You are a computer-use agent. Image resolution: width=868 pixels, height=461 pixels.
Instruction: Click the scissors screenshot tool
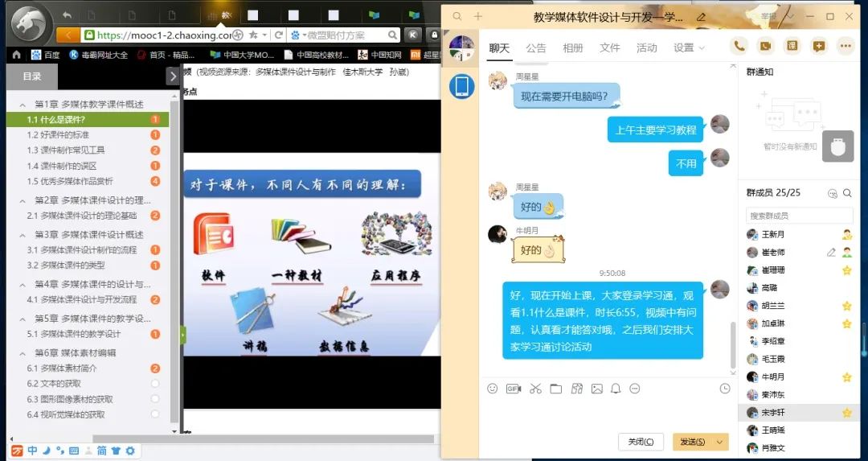(535, 389)
